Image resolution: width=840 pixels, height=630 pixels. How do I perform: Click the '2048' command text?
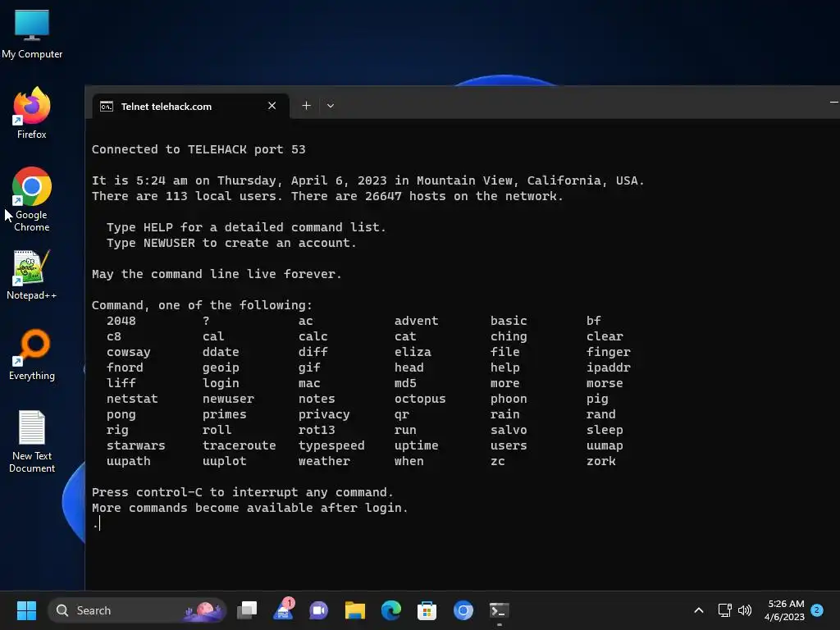click(x=121, y=321)
